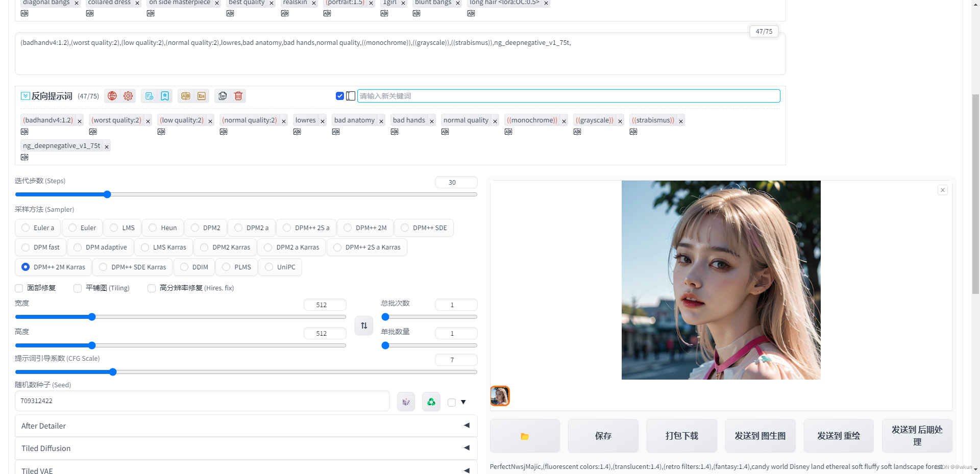Remove the (badhandv4:1.2) tag with its x
Screen dimensions: 980x474
click(x=80, y=121)
